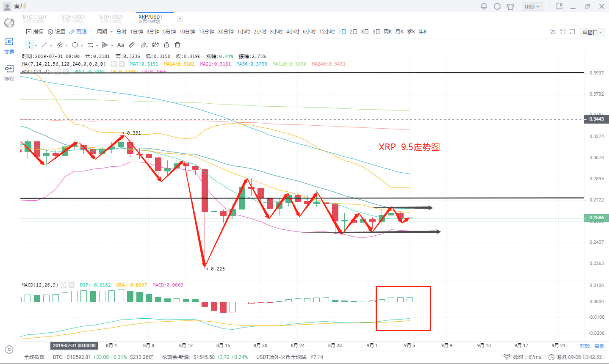This screenshot has width=609, height=364.
Task: Open the shirt skin theme icon
Action: pyautogui.click(x=511, y=6)
